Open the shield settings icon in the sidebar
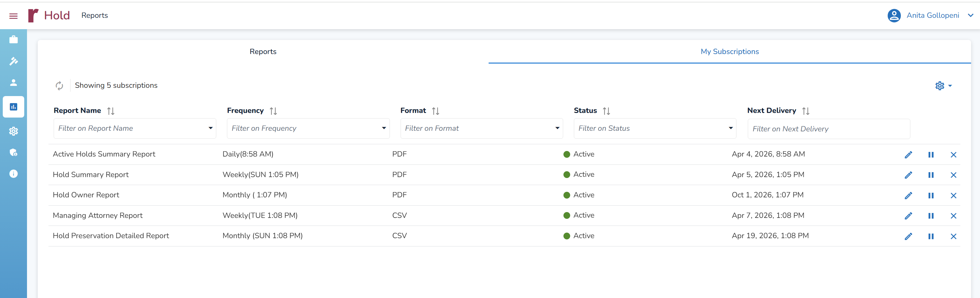This screenshot has width=980, height=298. pyautogui.click(x=13, y=153)
